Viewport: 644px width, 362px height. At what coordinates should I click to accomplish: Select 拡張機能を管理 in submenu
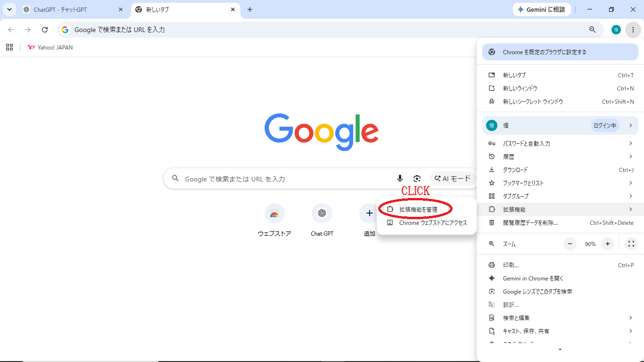tap(427, 209)
